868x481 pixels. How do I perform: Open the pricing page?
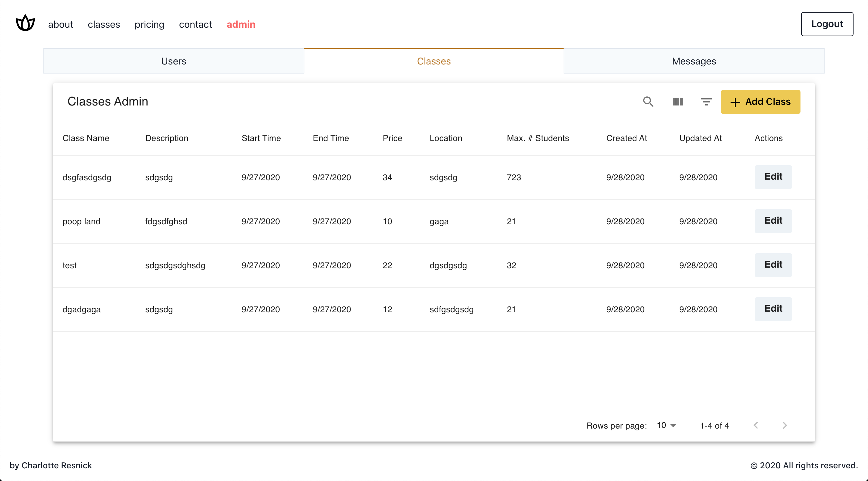[x=149, y=24]
